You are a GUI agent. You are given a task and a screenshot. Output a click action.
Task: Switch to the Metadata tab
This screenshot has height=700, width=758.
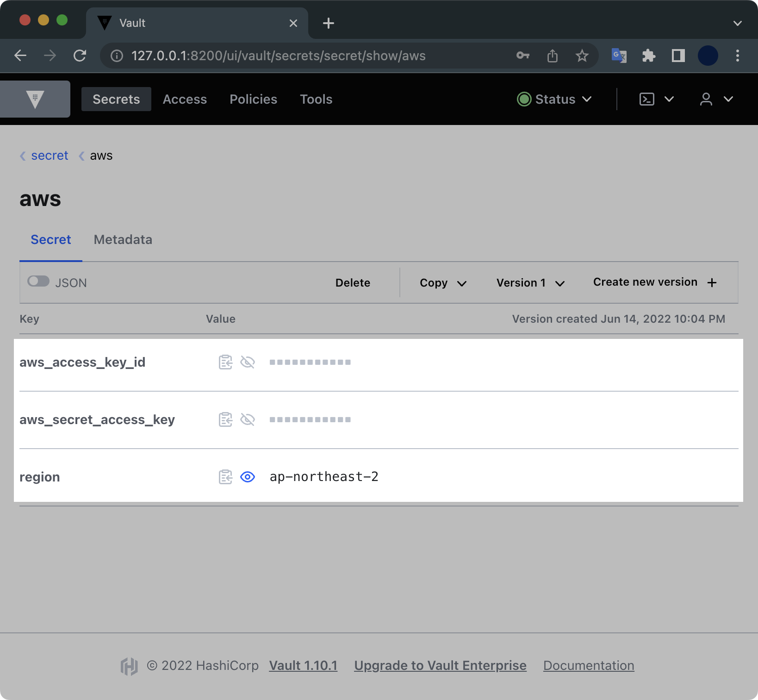[123, 239]
